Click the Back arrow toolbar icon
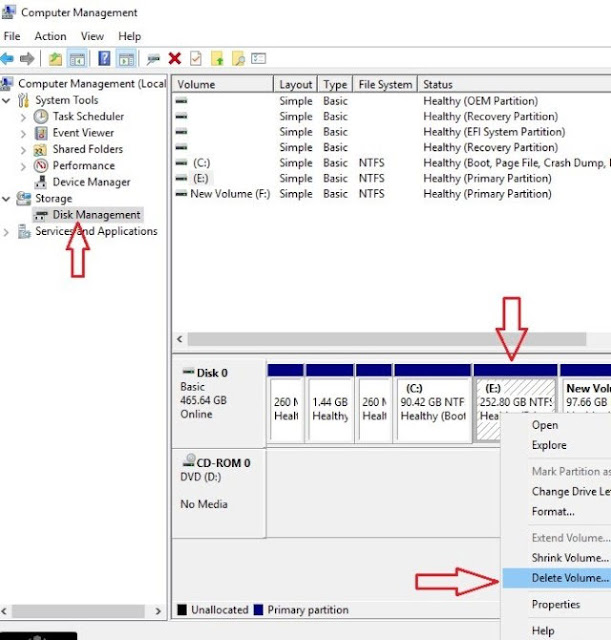 [x=7, y=59]
